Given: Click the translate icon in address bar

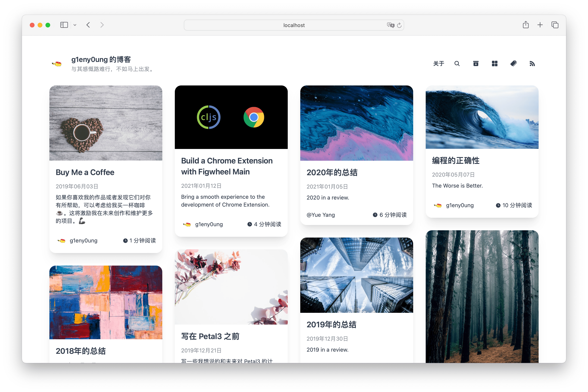Looking at the screenshot, I should pos(390,25).
